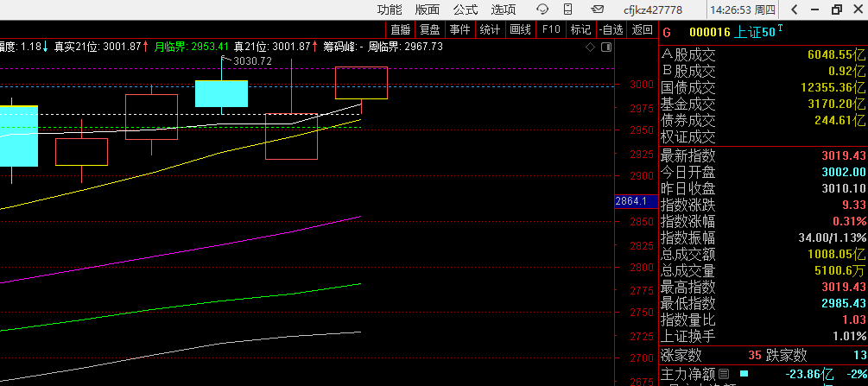The width and height of the screenshot is (868, 386).
Task: Click the B股成交 value 0.92亿
Action: (x=847, y=71)
